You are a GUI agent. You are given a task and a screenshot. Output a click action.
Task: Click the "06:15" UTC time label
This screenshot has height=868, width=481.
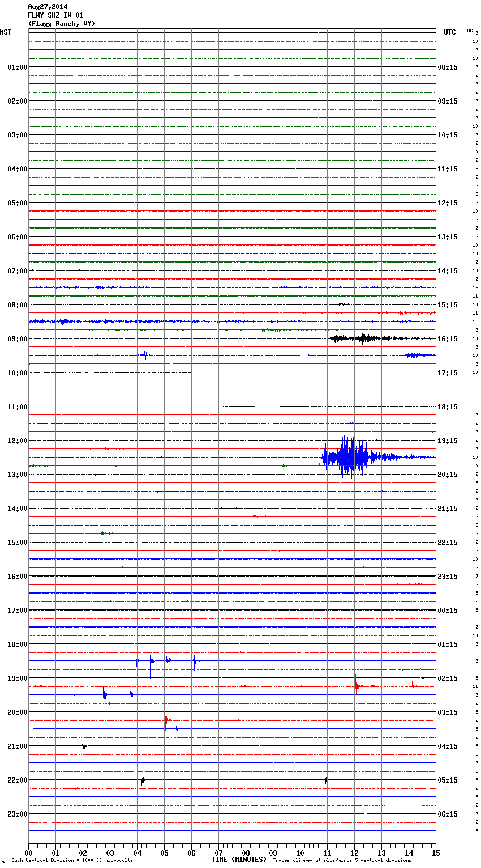coord(448,814)
